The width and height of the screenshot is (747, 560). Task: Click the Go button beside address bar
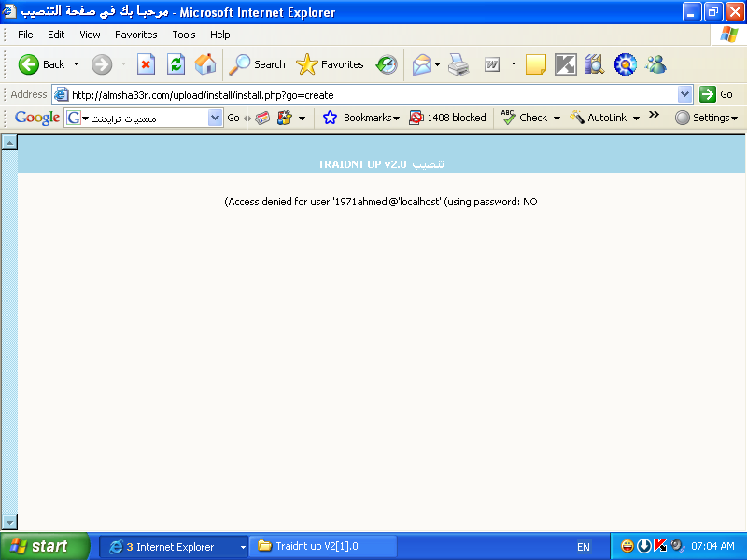(717, 94)
